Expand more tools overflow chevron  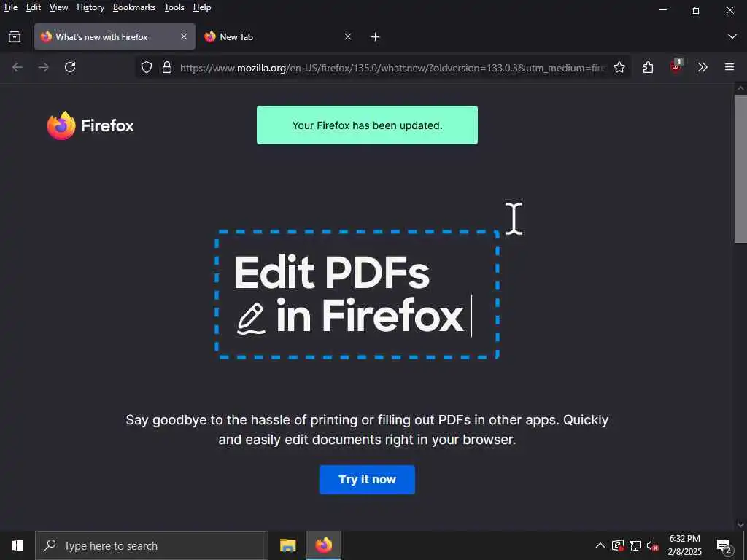click(x=703, y=67)
